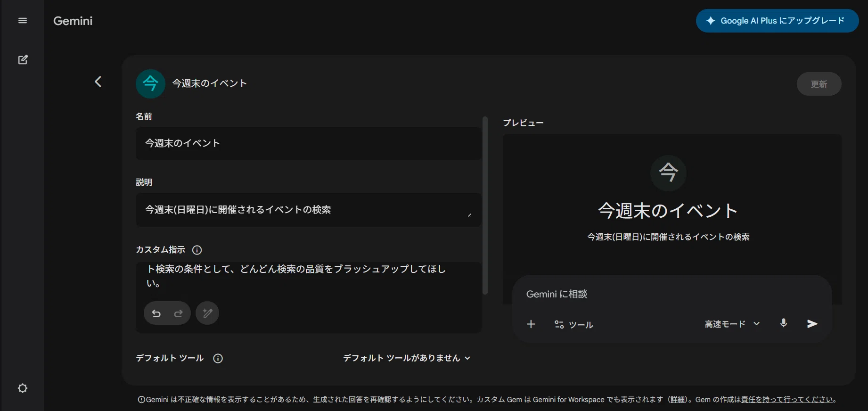Go back with the left chevron arrow
This screenshot has width=868, height=411.
[x=98, y=82]
